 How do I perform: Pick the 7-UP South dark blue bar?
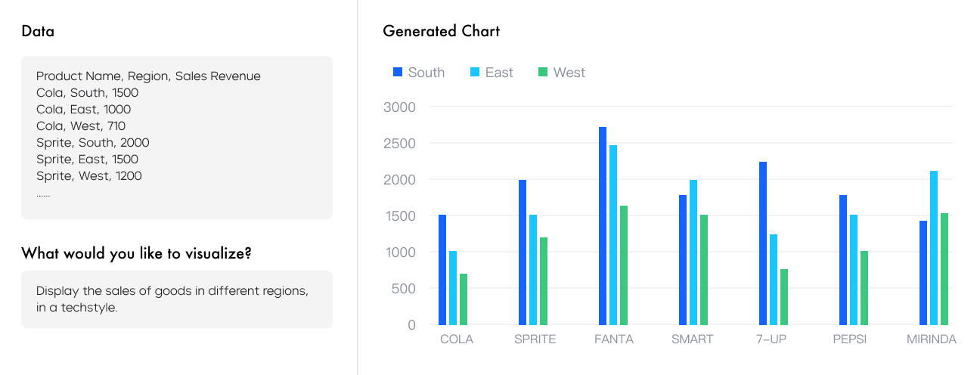763,243
